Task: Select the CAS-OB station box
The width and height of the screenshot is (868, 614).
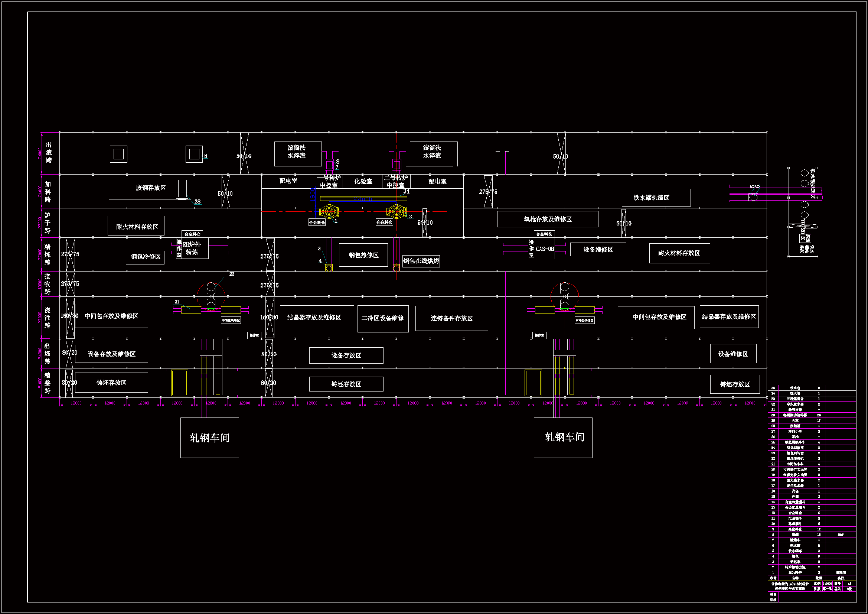Action: tap(544, 249)
